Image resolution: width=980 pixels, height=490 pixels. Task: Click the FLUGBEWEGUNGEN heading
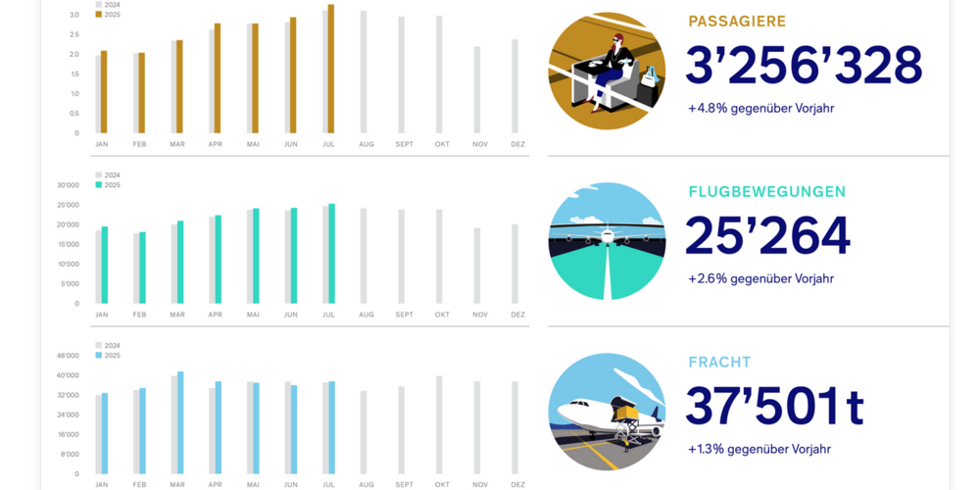pos(767,192)
